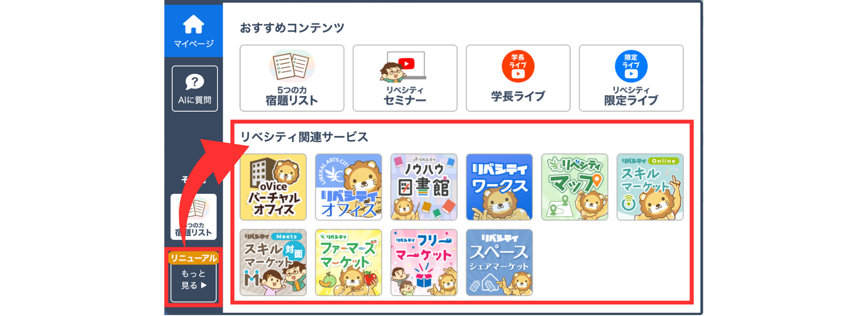Open the Online スキルマーケット tile
The image size is (868, 316).
pyautogui.click(x=650, y=187)
